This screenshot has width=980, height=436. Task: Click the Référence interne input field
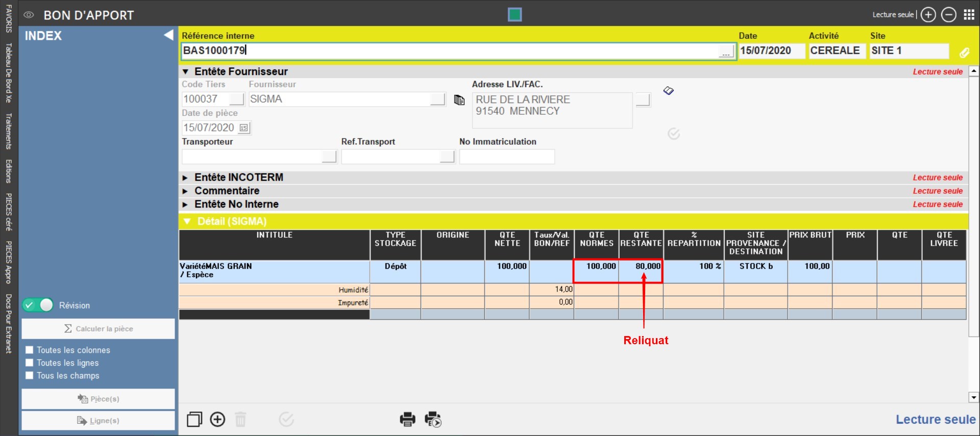pos(449,50)
